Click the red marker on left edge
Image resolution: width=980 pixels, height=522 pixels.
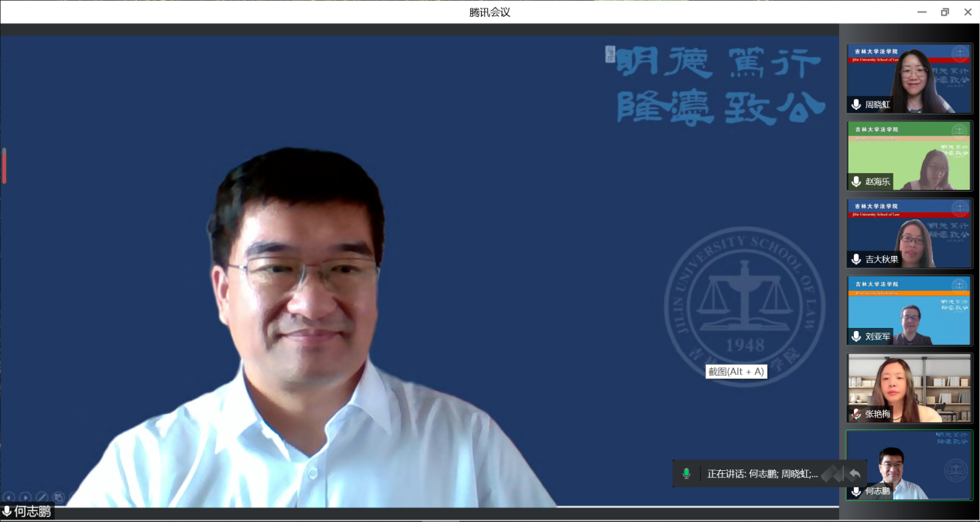tap(4, 166)
